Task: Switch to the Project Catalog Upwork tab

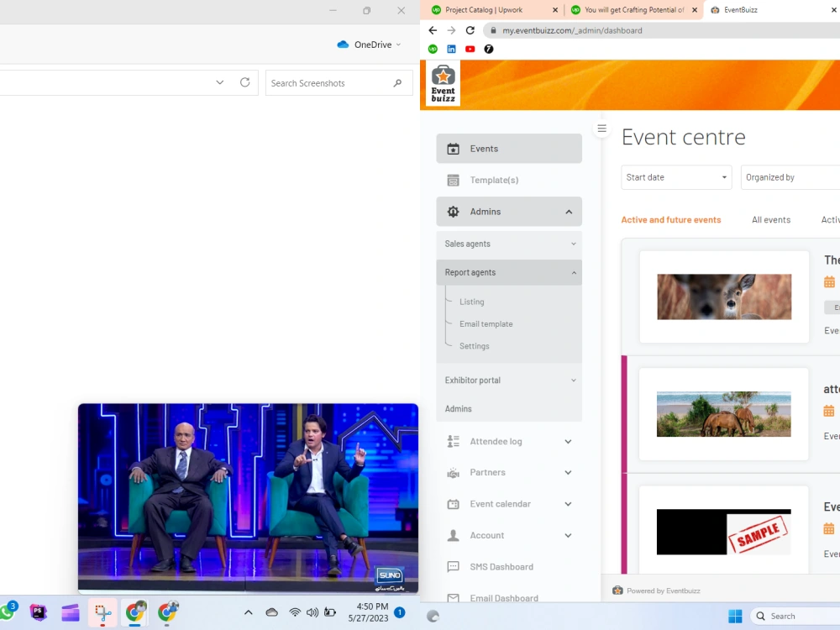Action: (x=495, y=9)
